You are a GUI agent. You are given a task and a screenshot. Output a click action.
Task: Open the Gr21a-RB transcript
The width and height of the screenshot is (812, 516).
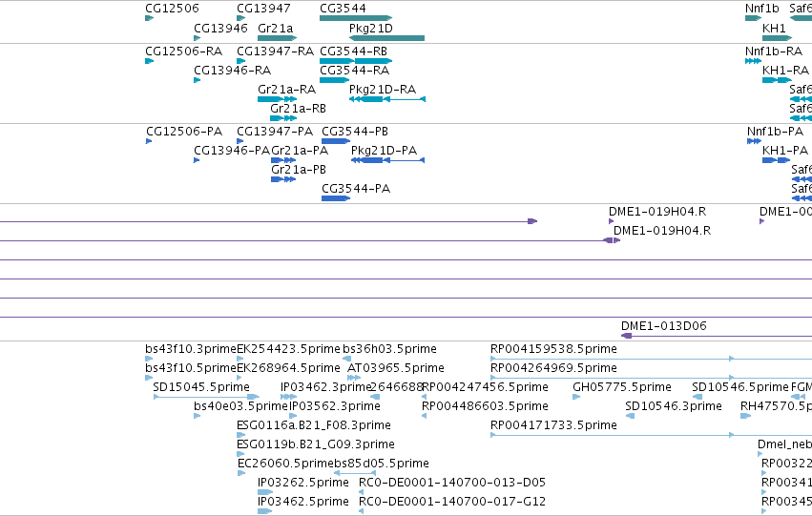(x=283, y=118)
